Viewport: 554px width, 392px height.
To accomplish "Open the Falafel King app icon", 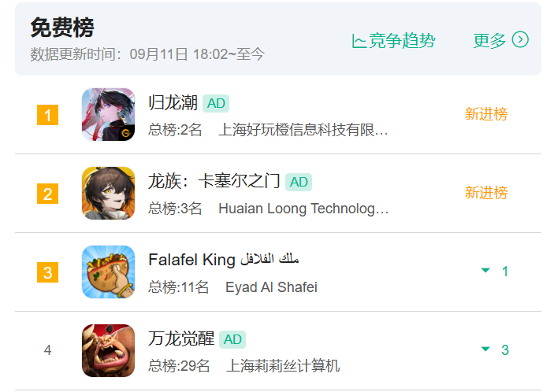I will [108, 272].
